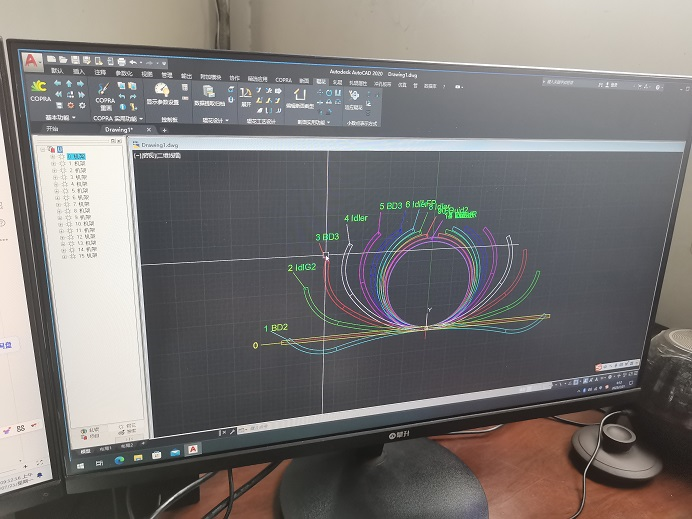Toggle the sun icon on 7 机架 row
The height and width of the screenshot is (519, 692).
(x=67, y=204)
